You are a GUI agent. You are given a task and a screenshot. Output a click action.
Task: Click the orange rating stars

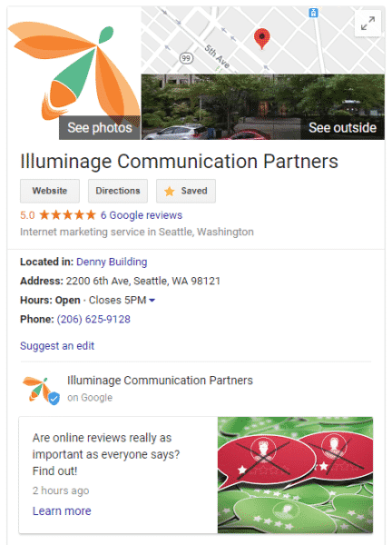coord(67,214)
